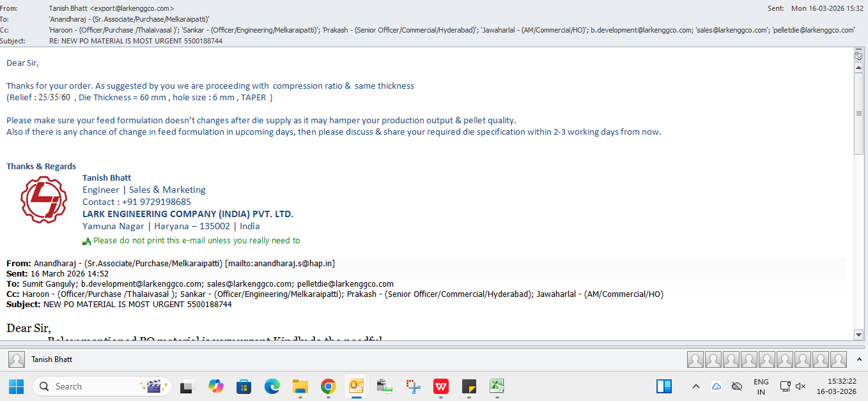Expand the people pane chevron
Image resolution: width=868 pixels, height=401 pixels.
click(858, 359)
